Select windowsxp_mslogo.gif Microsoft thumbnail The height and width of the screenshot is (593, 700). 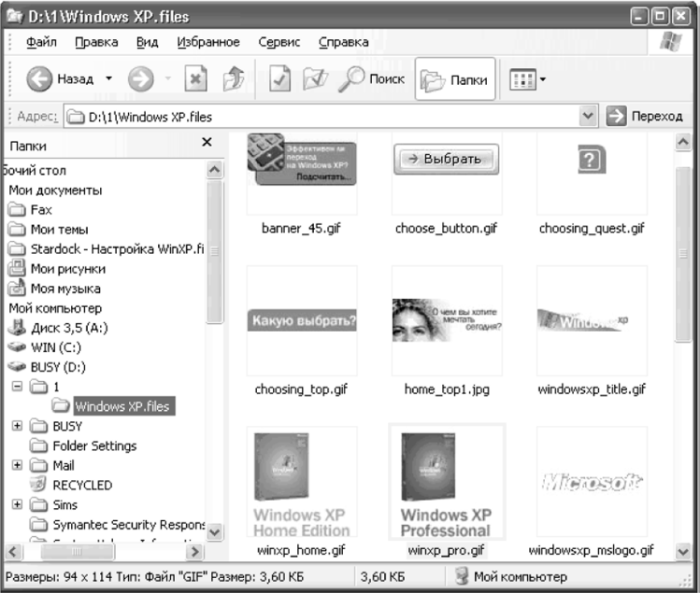tap(592, 482)
